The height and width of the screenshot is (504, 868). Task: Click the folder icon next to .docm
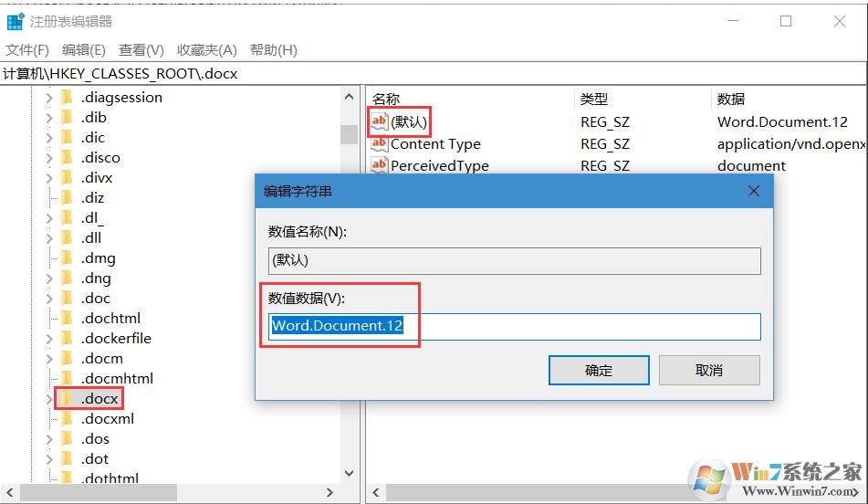point(67,358)
